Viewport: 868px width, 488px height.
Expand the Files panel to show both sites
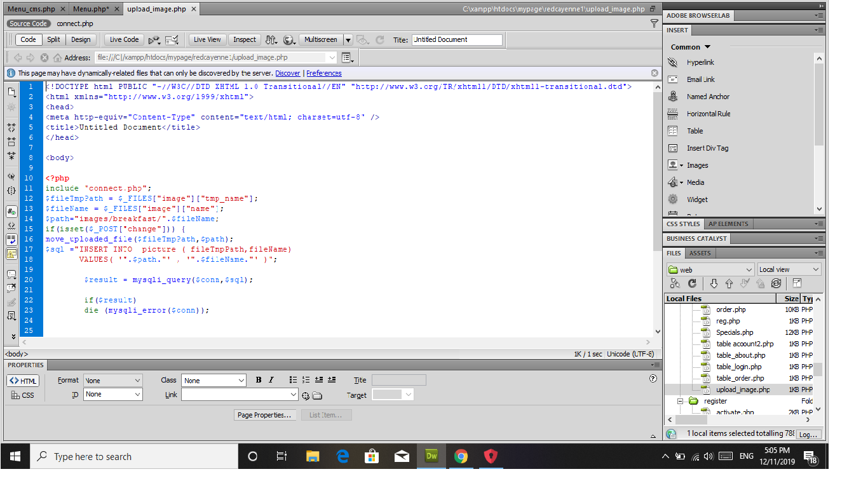pyautogui.click(x=797, y=283)
